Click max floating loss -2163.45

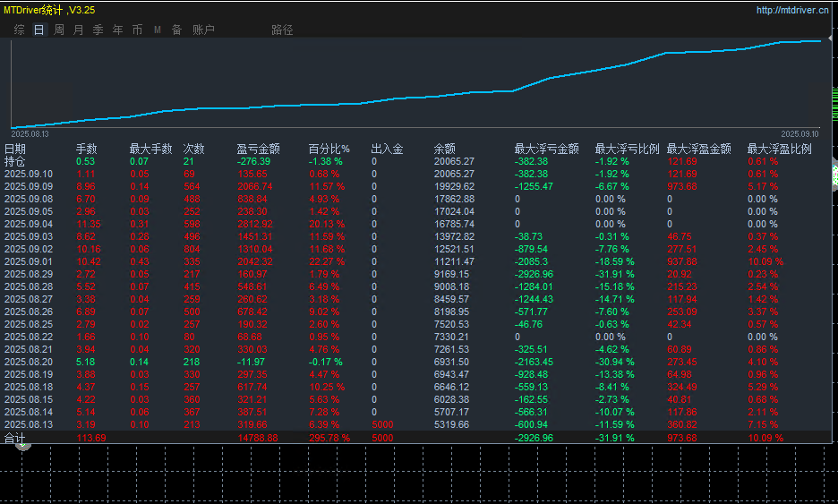click(x=534, y=362)
